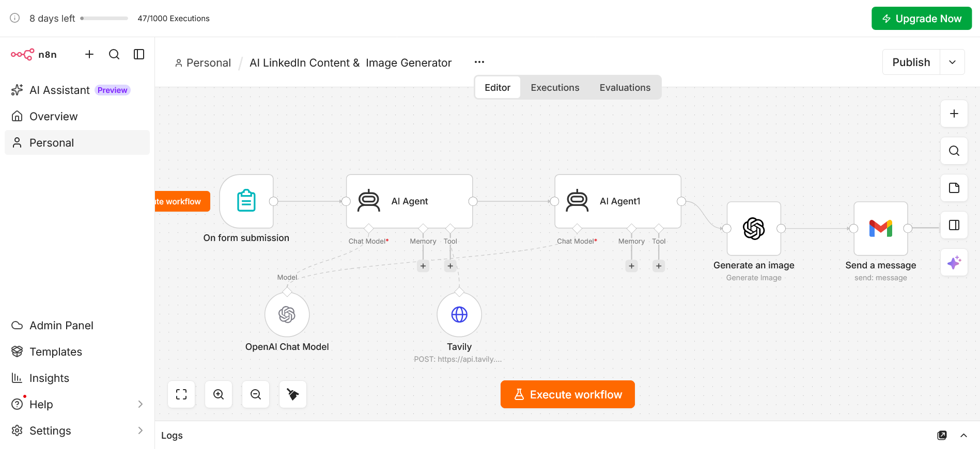This screenshot has width=980, height=449.
Task: Expand the Logs panel chevron
Action: pyautogui.click(x=963, y=436)
